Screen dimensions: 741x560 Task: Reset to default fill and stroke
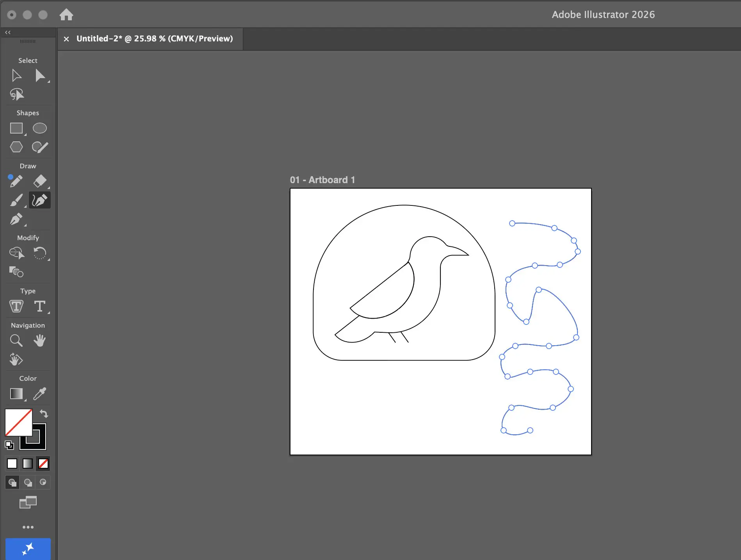[x=10, y=445]
